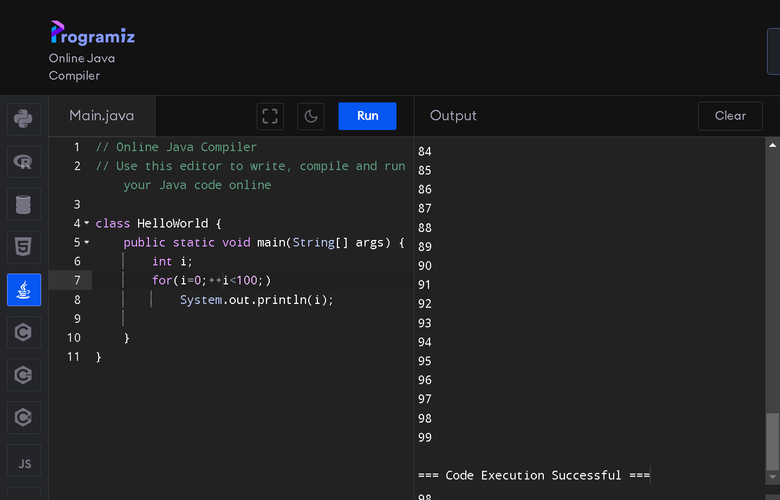Run the Java program

click(x=367, y=116)
